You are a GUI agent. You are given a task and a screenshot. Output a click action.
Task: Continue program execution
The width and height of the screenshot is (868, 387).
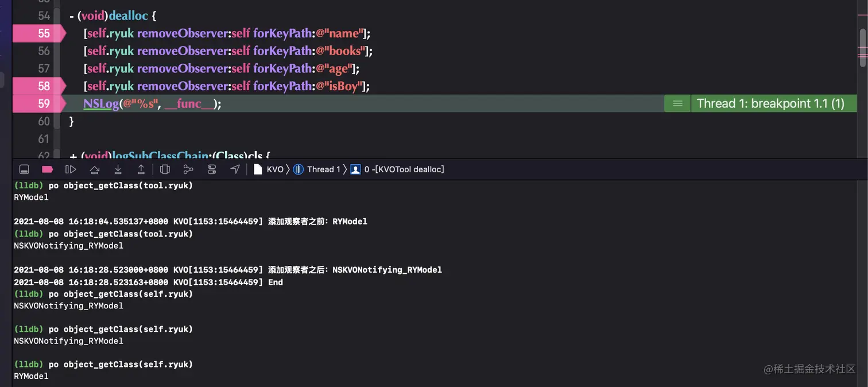click(x=71, y=169)
